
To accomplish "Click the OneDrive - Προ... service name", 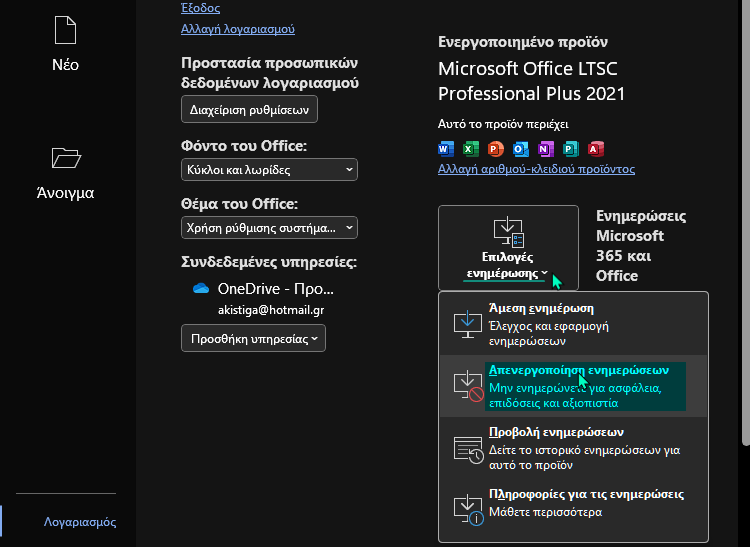I will click(x=276, y=289).
